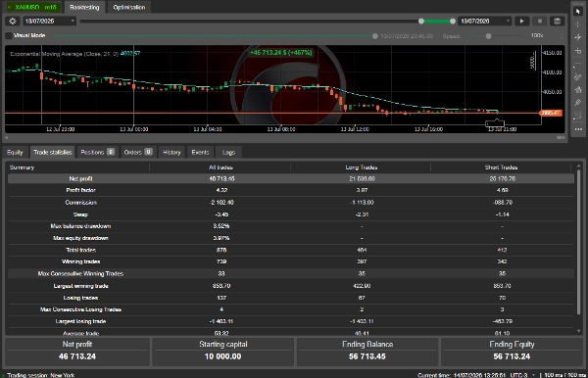The image size is (588, 378).
Task: Enable the Visual Mode checkbox
Action: click(x=9, y=35)
